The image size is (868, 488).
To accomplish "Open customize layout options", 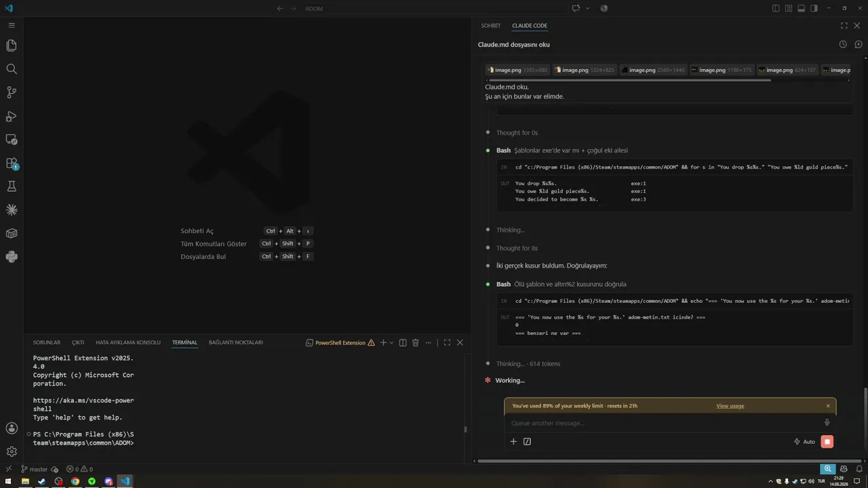I will pyautogui.click(x=789, y=8).
